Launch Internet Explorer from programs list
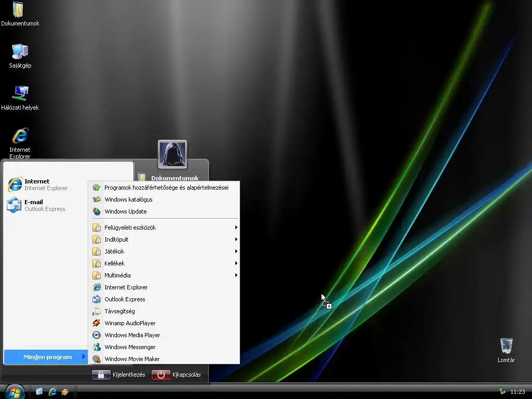The image size is (532, 399). (164, 287)
